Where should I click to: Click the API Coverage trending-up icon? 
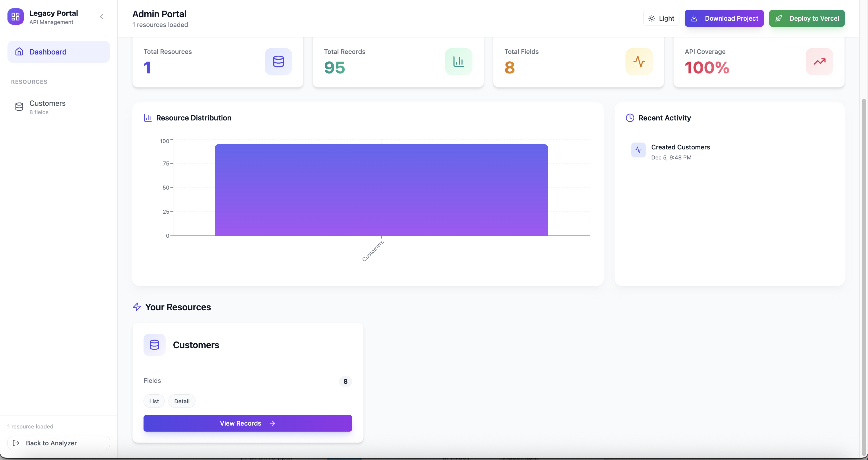point(819,62)
